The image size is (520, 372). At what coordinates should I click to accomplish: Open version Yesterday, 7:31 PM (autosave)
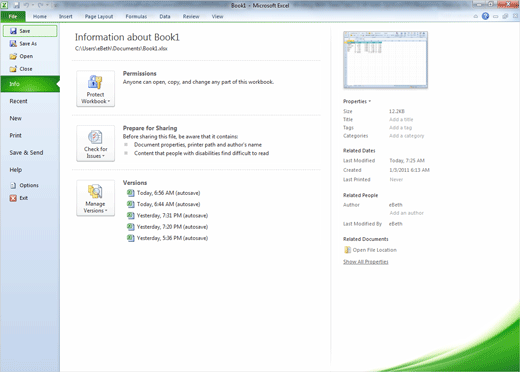[172, 216]
